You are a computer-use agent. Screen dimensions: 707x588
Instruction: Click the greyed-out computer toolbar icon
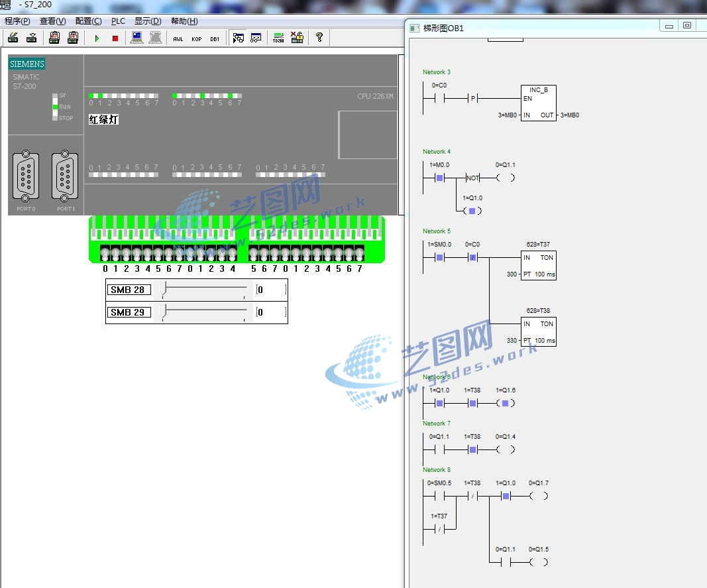click(x=155, y=38)
